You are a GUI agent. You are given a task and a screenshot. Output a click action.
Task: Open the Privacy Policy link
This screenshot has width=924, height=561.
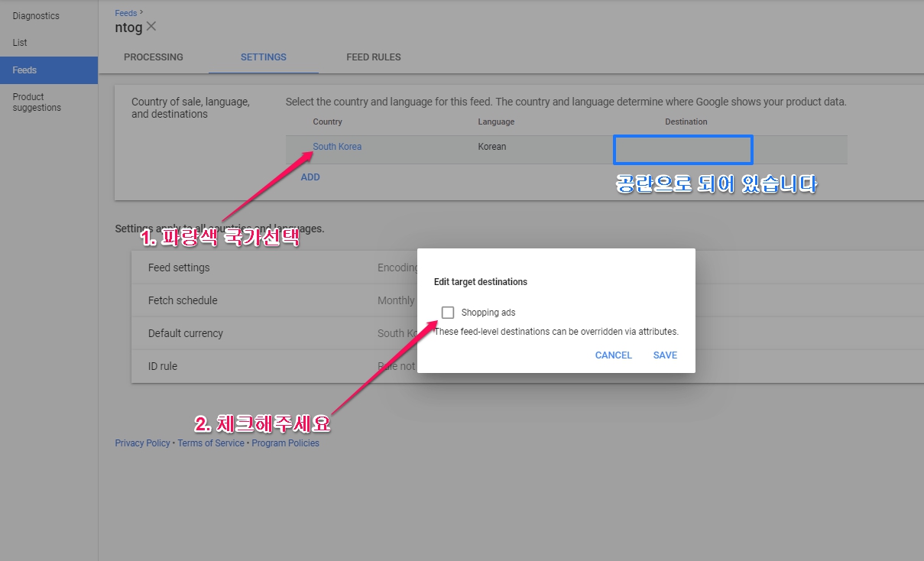tap(142, 443)
